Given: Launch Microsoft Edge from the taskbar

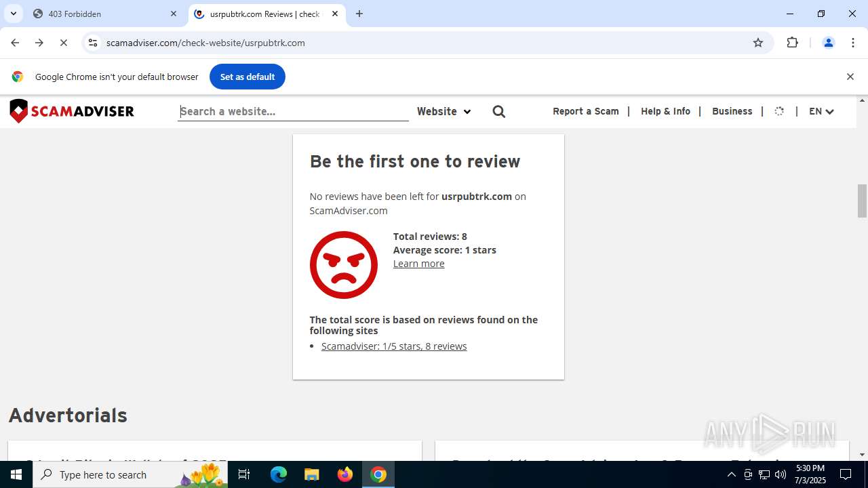Looking at the screenshot, I should (279, 474).
